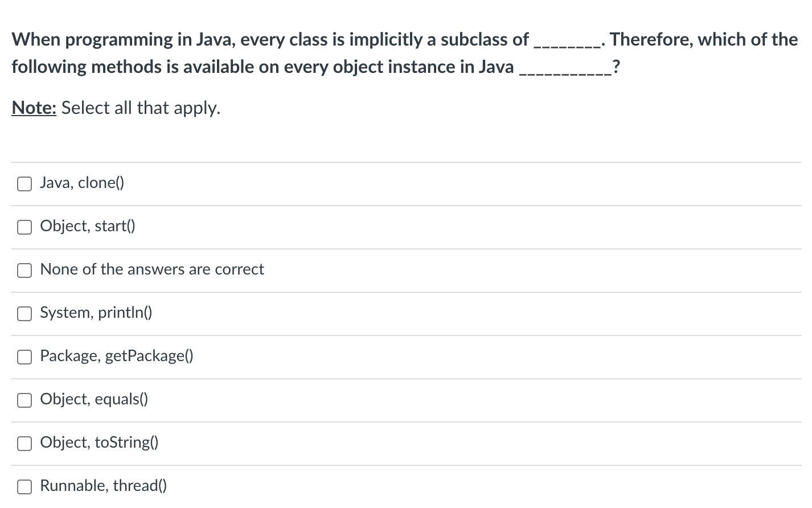Select the "None of the answers are correct" label

(151, 269)
